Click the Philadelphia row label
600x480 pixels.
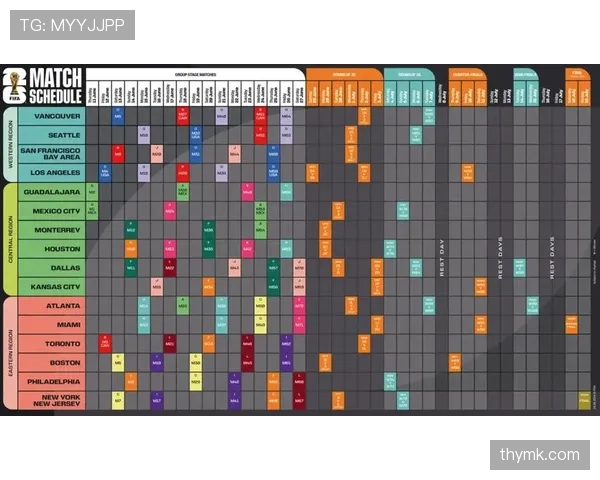pos(52,382)
